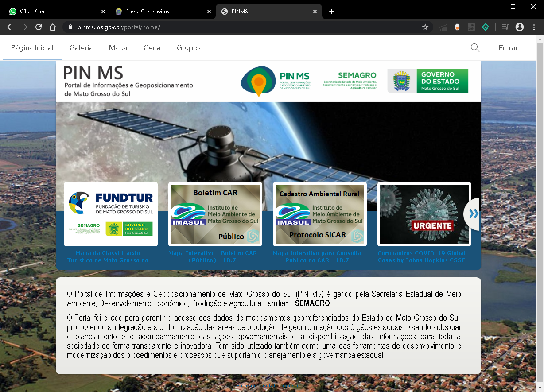Select the Boletim CAR Público thumbnail
Image resolution: width=544 pixels, height=392 pixels.
click(215, 214)
